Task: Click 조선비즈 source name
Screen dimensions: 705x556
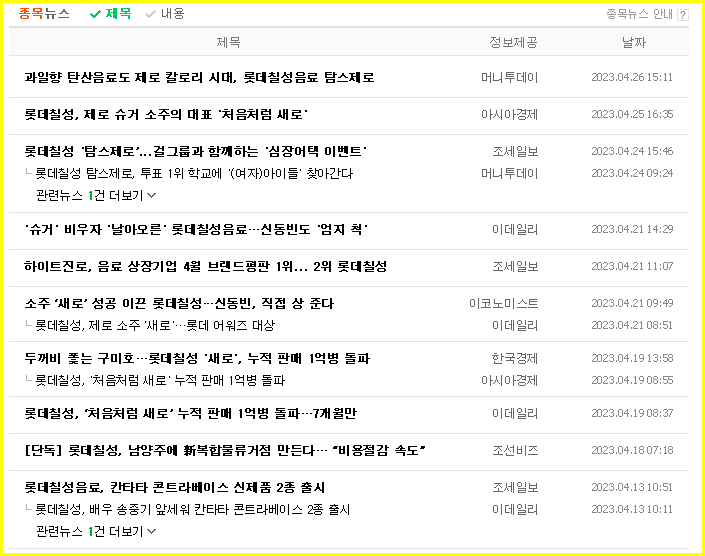Action: coord(515,450)
